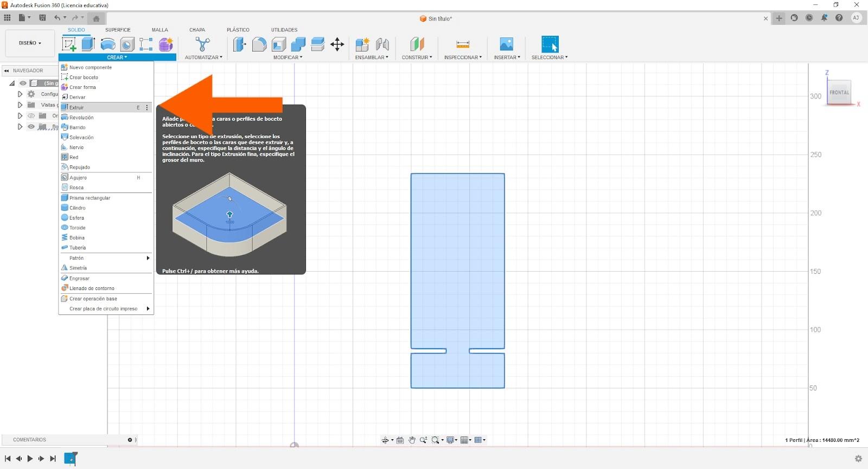The width and height of the screenshot is (868, 469).
Task: Open the Help question mark icon
Action: pyautogui.click(x=839, y=18)
